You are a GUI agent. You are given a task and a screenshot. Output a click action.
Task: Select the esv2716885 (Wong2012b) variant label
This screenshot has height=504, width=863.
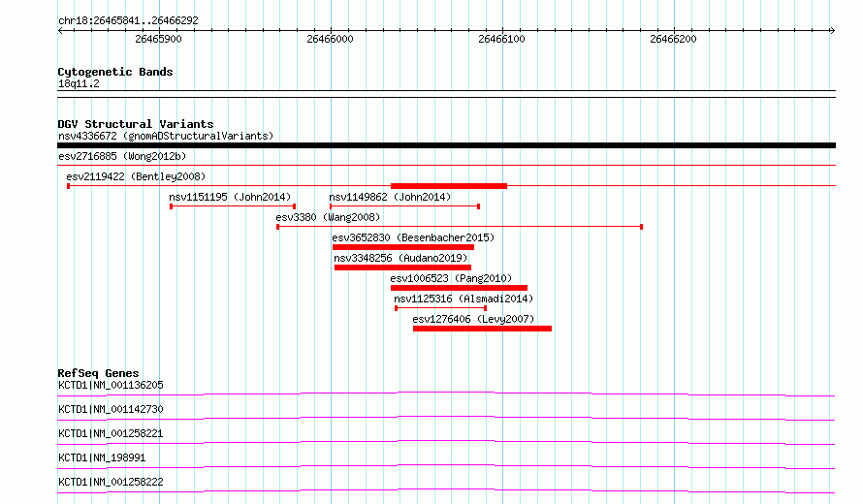[x=122, y=156]
